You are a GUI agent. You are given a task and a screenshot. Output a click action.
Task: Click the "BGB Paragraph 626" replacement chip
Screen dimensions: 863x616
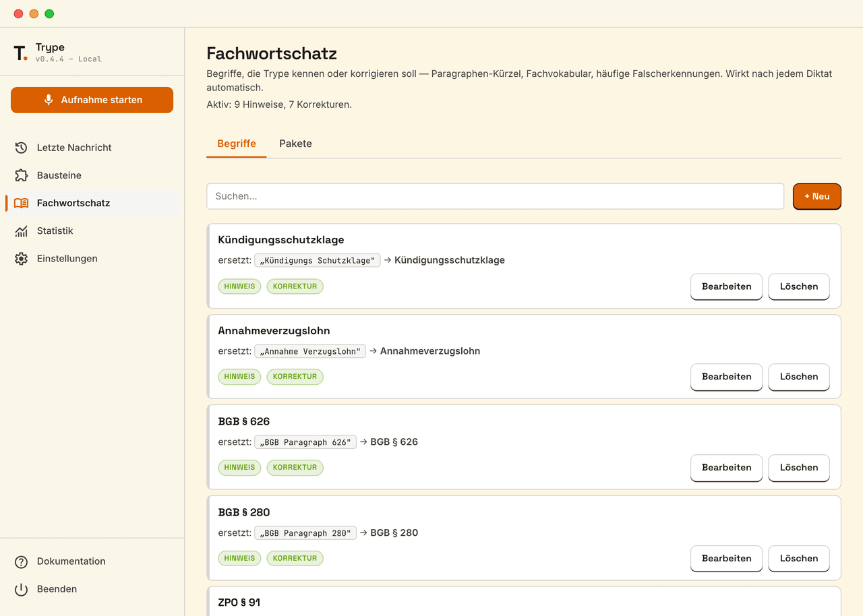pyautogui.click(x=305, y=442)
